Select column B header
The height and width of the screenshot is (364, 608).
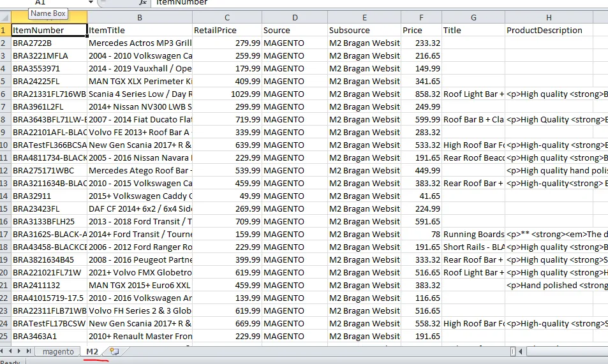140,17
